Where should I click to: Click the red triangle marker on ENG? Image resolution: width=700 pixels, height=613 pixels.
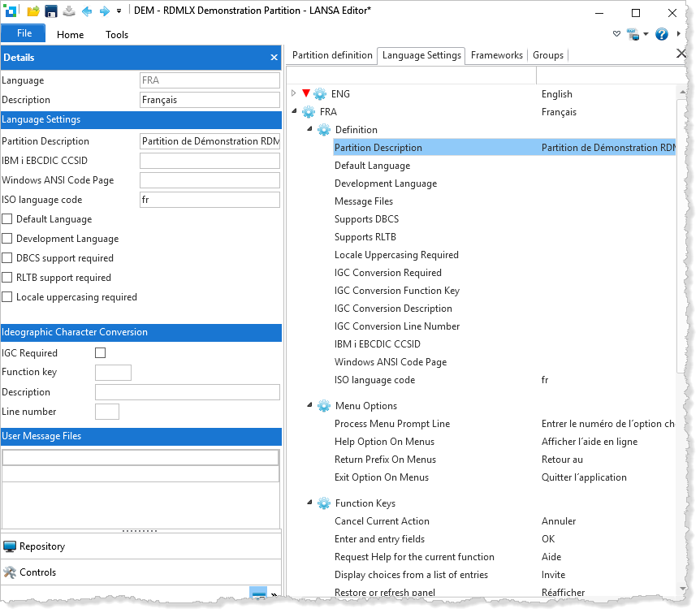306,93
